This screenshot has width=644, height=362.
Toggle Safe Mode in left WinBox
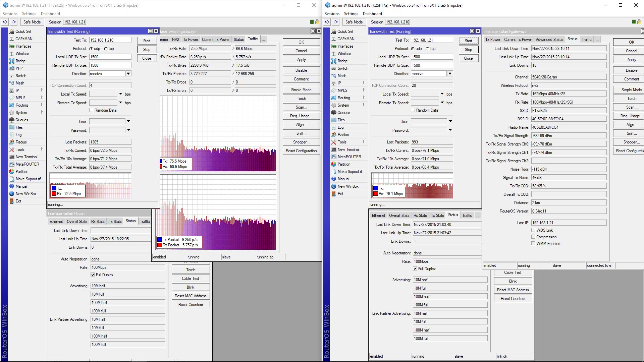tap(32, 22)
